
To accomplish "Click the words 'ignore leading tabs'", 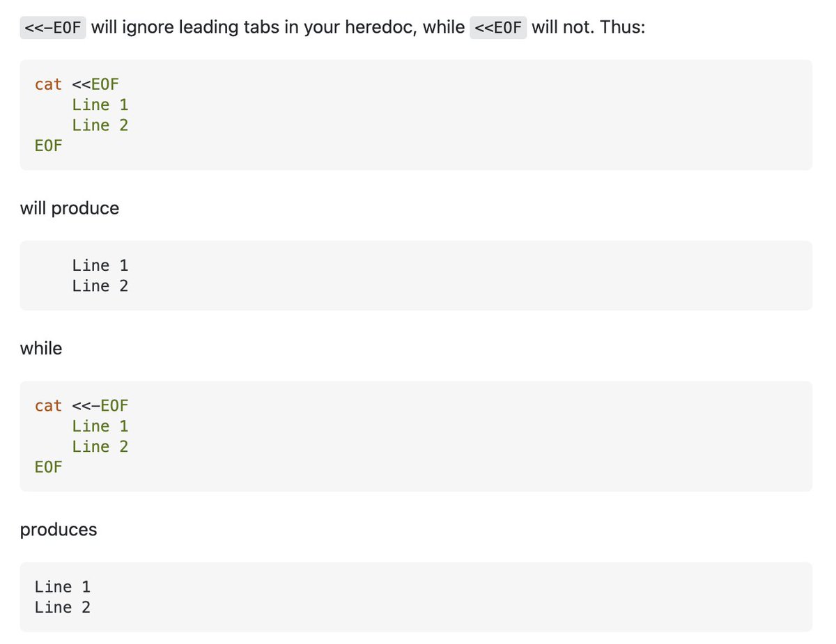I will point(208,28).
